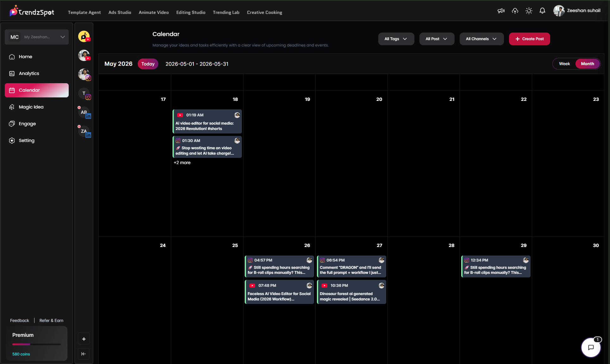
Task: Open the 07:48 PM Faceless AI Video post
Action: 279,292
